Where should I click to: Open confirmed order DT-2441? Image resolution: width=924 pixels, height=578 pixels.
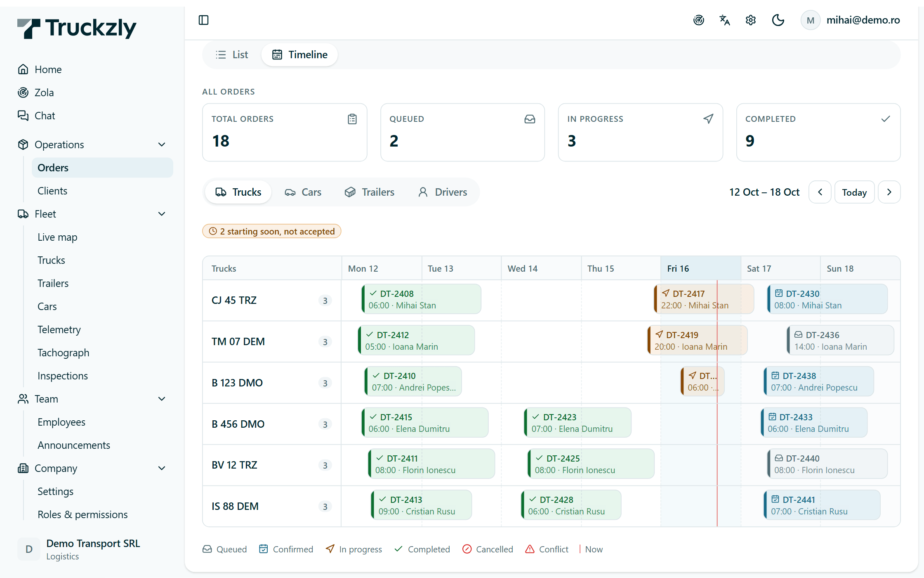(822, 505)
